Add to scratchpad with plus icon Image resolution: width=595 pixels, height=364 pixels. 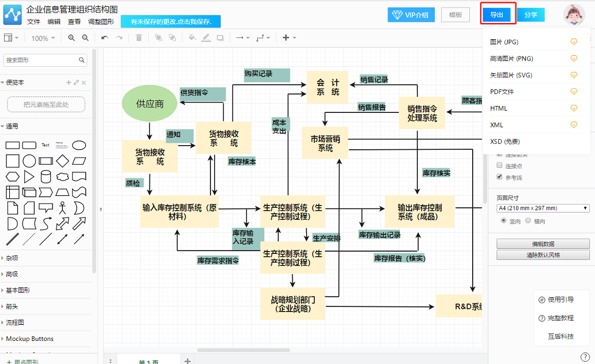click(69, 82)
